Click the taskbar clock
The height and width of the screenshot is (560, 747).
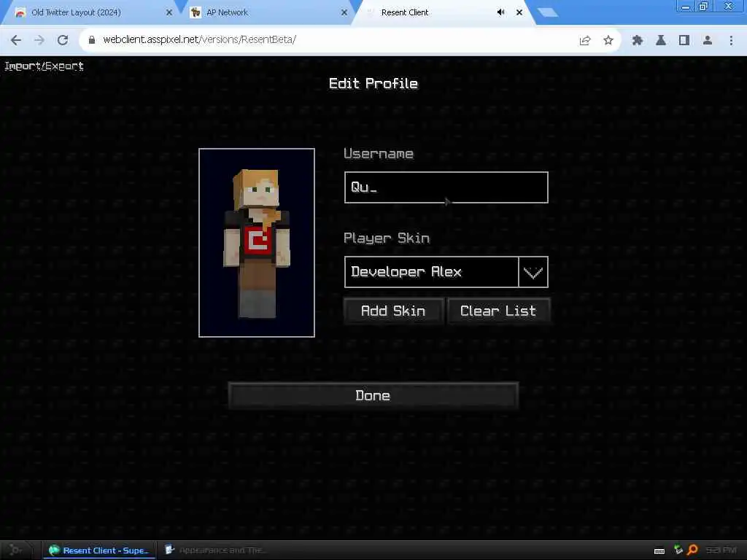(x=721, y=550)
